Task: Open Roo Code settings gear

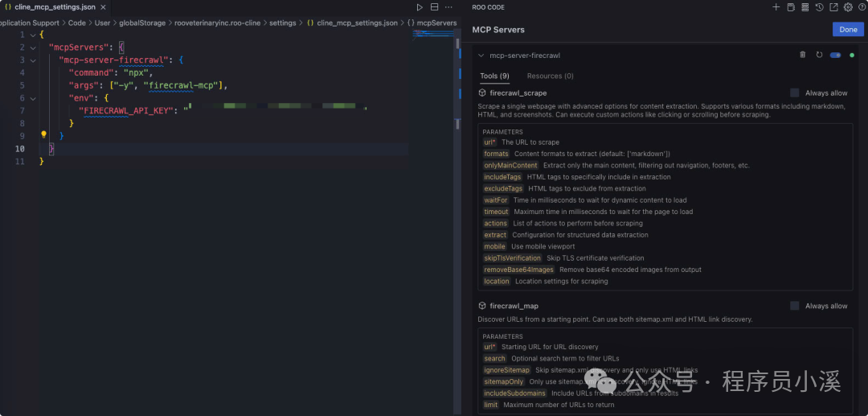Action: (x=848, y=7)
